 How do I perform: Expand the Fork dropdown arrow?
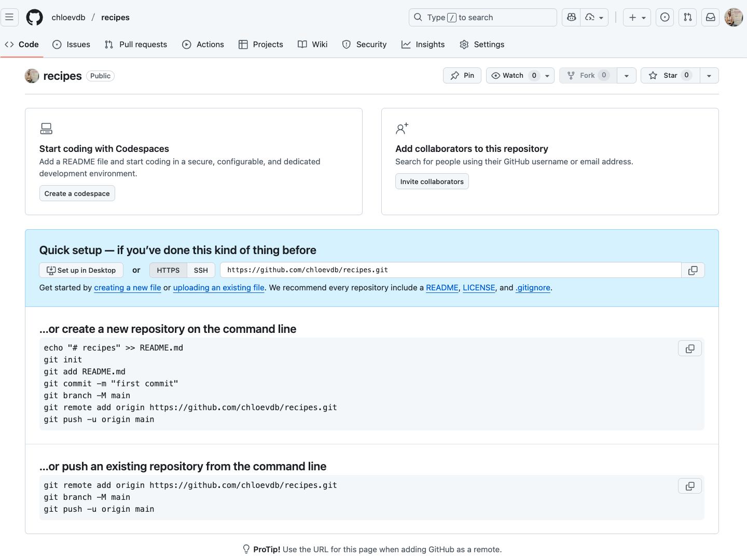(627, 76)
